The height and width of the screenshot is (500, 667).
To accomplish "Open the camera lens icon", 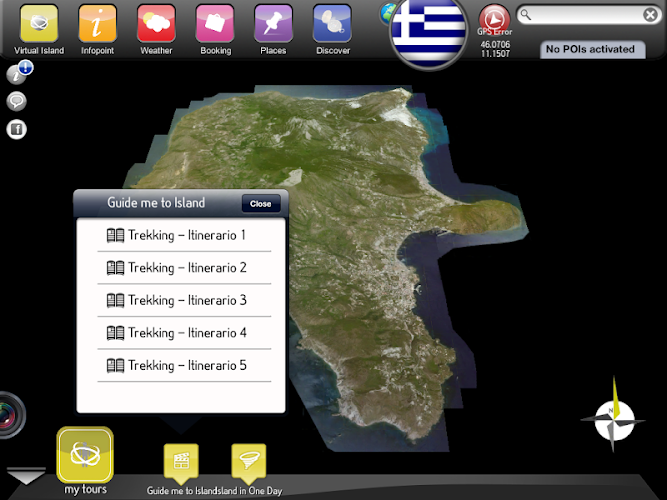I will (x=10, y=415).
